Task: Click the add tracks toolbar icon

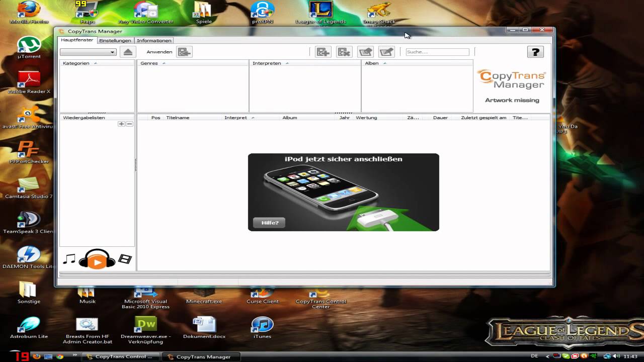Action: point(323,52)
